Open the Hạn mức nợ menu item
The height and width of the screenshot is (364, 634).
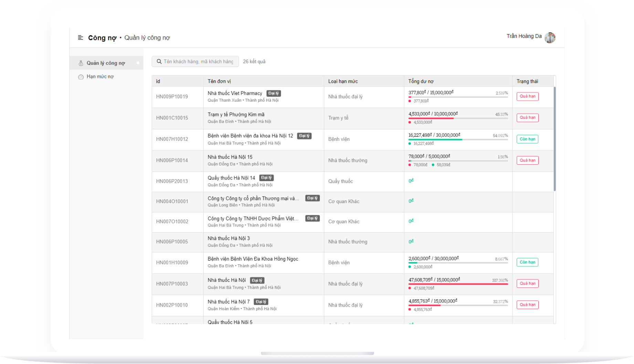click(x=100, y=77)
